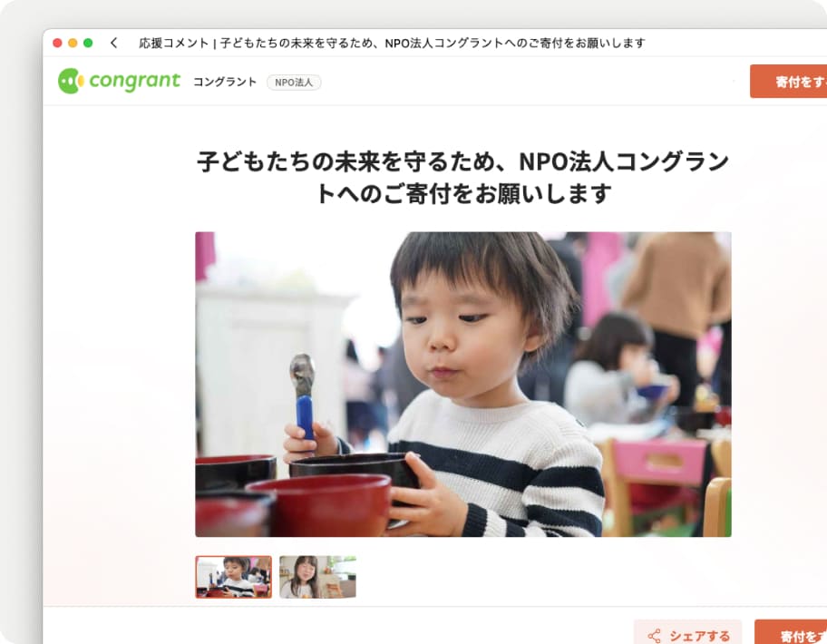This screenshot has height=644, width=827.
Task: Click the girl in the photo background
Action: pyautogui.click(x=618, y=368)
